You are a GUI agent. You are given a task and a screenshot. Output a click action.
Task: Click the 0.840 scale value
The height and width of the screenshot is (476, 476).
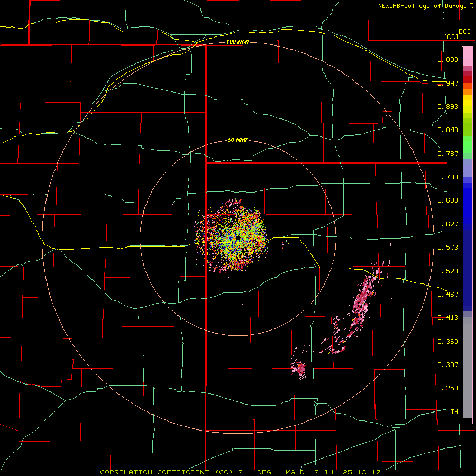coord(448,130)
